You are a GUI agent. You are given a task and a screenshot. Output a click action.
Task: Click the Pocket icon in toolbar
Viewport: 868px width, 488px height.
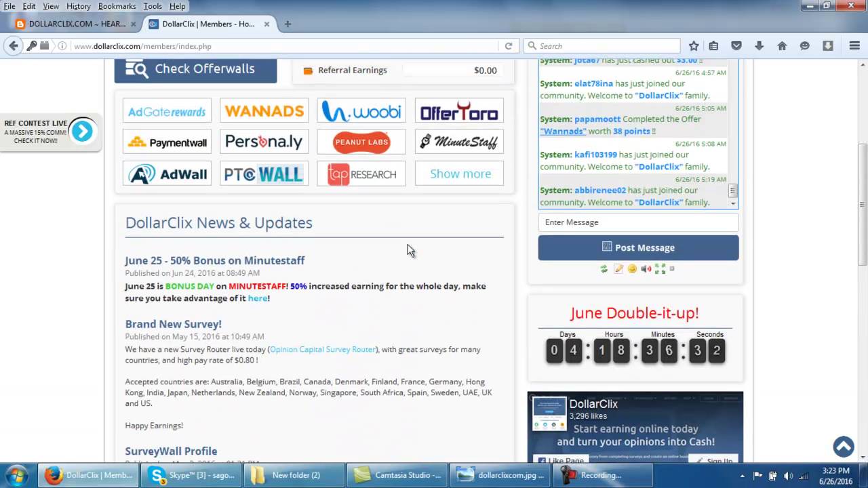point(736,46)
